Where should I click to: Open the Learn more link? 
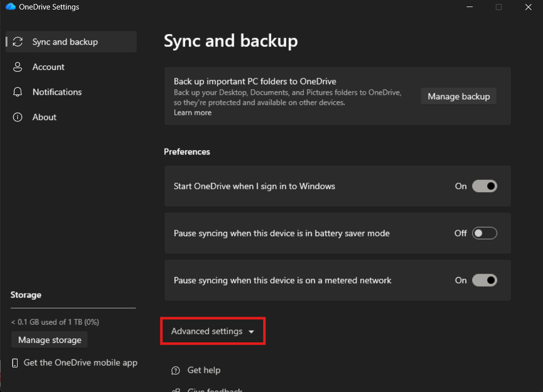tap(192, 113)
